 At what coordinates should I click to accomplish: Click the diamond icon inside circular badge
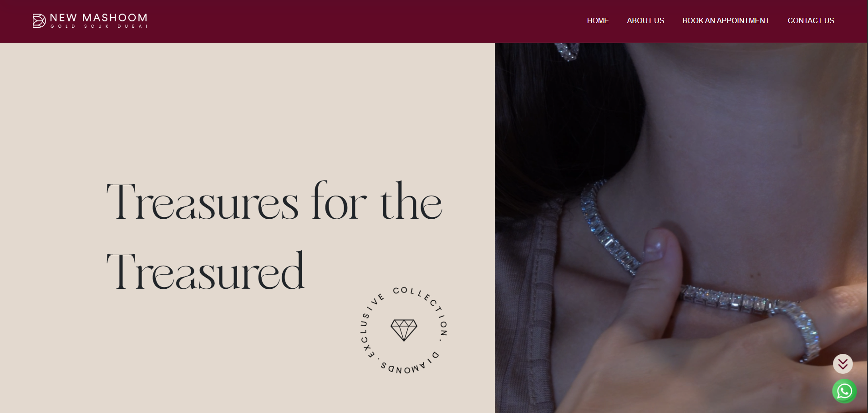[404, 330]
